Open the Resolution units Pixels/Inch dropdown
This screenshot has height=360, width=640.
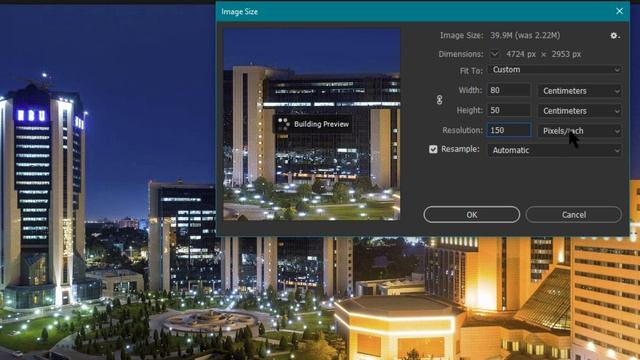(x=580, y=131)
